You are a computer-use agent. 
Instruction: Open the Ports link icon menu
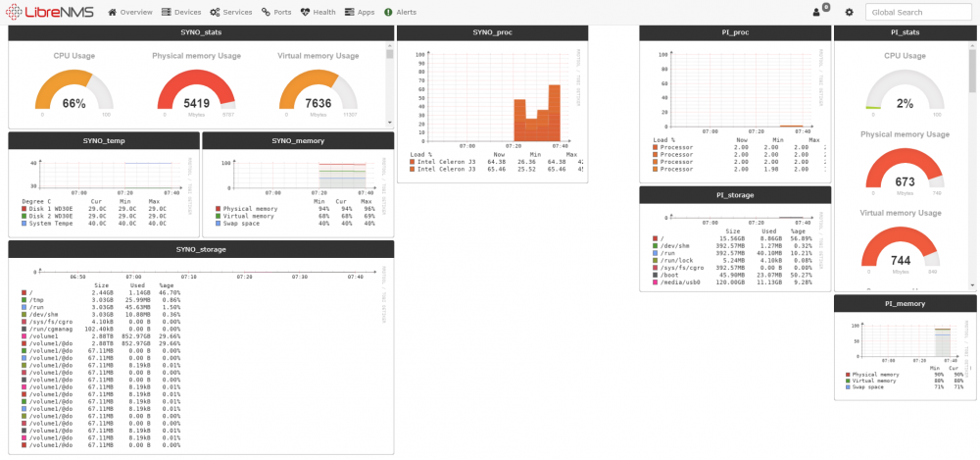pyautogui.click(x=266, y=12)
